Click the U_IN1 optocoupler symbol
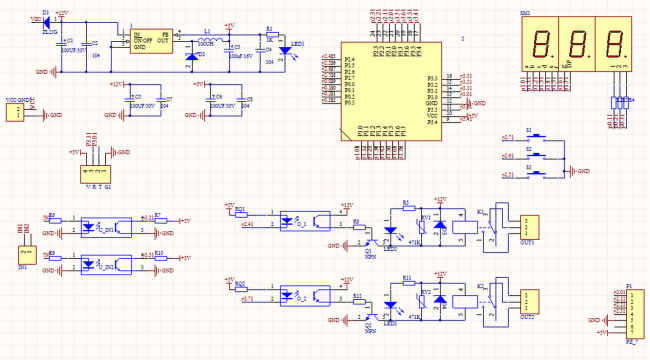Screen dimensions: 650x360 tap(106, 227)
